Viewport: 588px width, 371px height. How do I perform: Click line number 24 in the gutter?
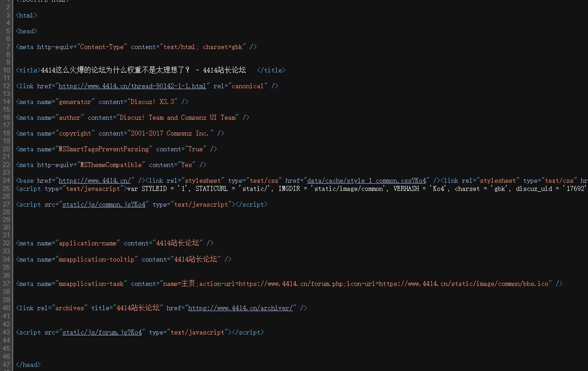pos(6,181)
